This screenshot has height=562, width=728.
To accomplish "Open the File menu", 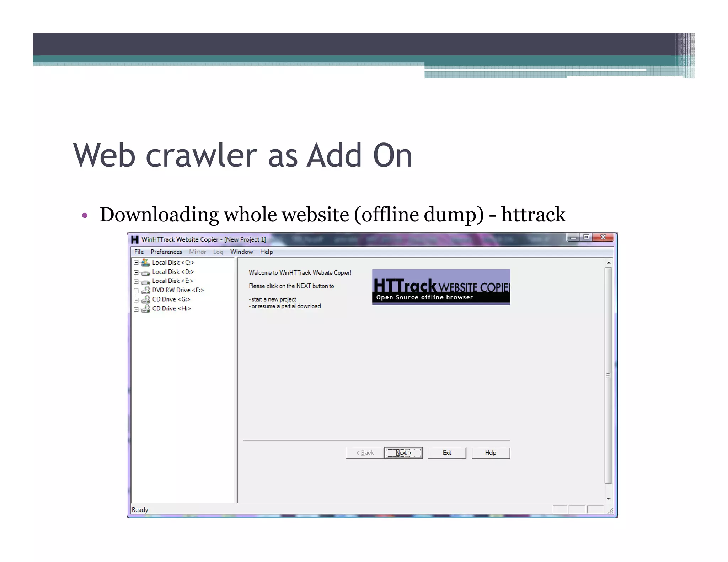I will 139,252.
